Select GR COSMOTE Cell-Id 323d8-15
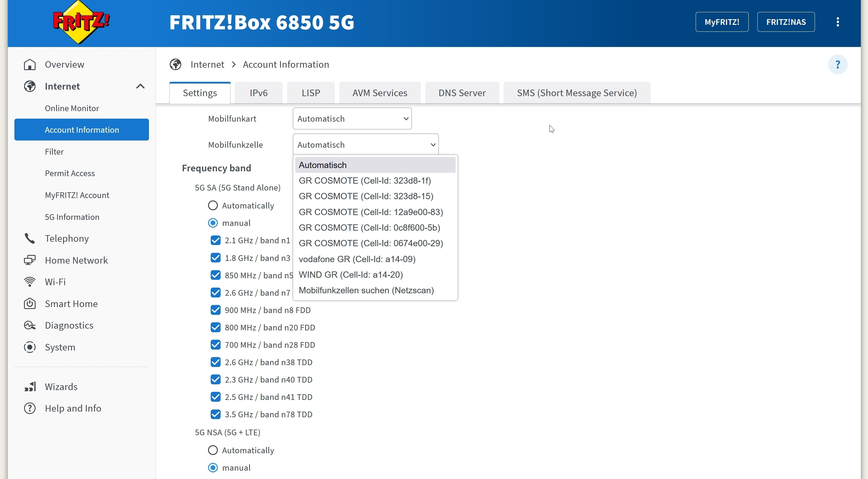 [375, 196]
